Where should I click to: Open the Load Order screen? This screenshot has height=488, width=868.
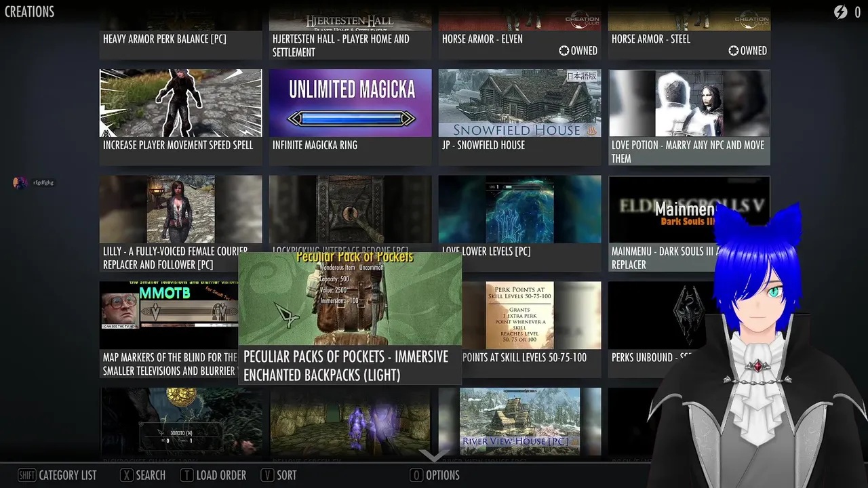point(213,475)
